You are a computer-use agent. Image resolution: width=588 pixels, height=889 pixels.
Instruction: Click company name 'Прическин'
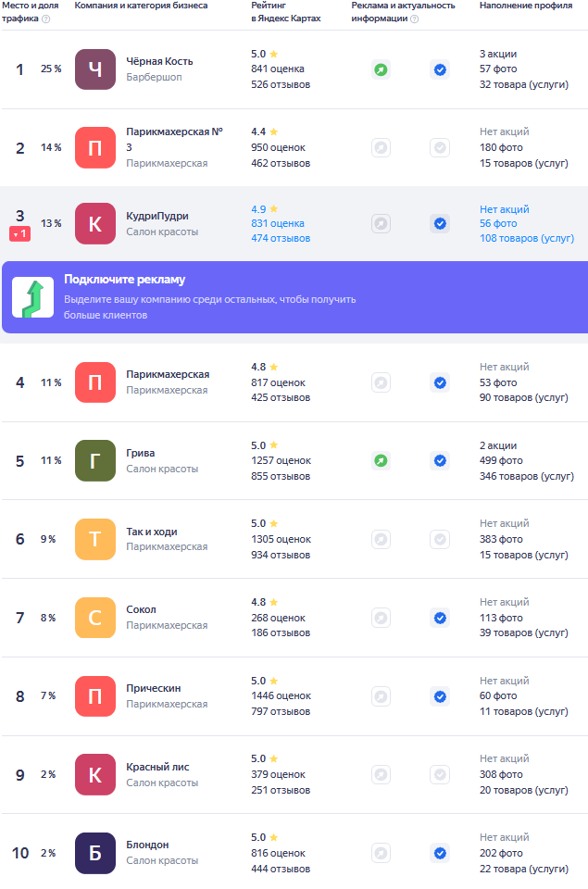[154, 688]
